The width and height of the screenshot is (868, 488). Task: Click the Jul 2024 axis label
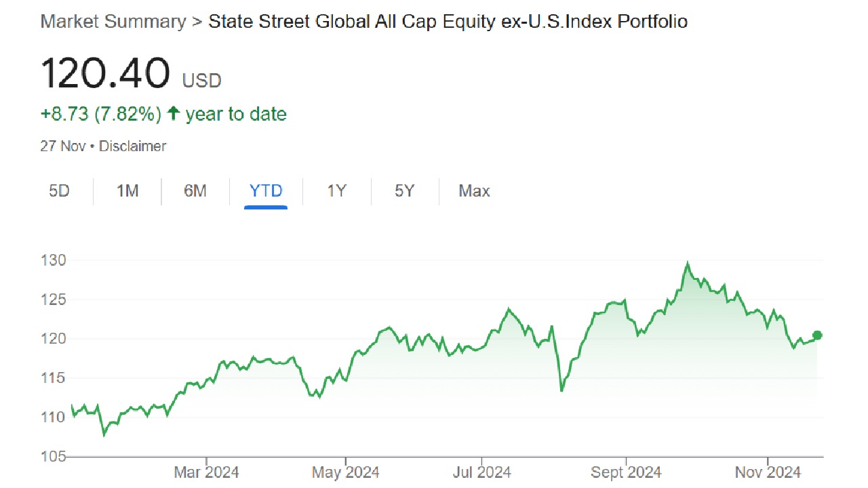(x=481, y=472)
